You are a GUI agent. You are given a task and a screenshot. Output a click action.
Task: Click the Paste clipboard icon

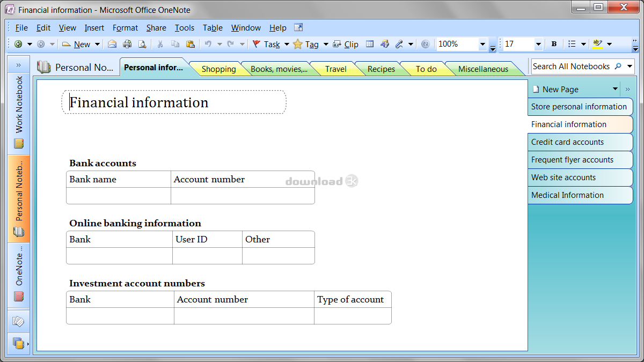click(190, 45)
